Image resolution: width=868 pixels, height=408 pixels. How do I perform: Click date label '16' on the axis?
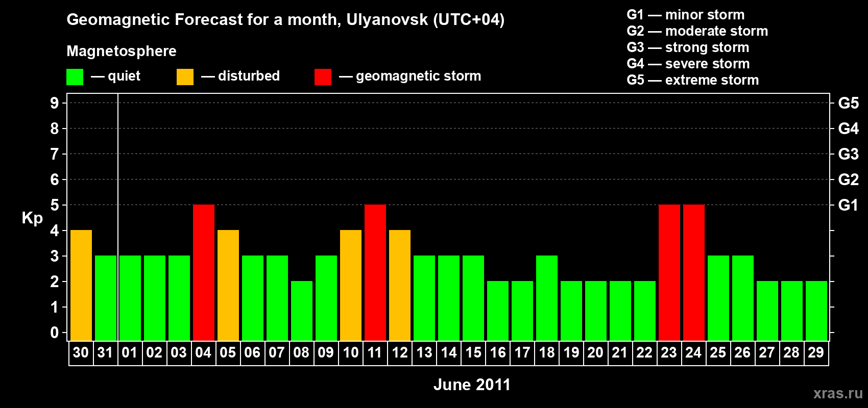pos(497,353)
